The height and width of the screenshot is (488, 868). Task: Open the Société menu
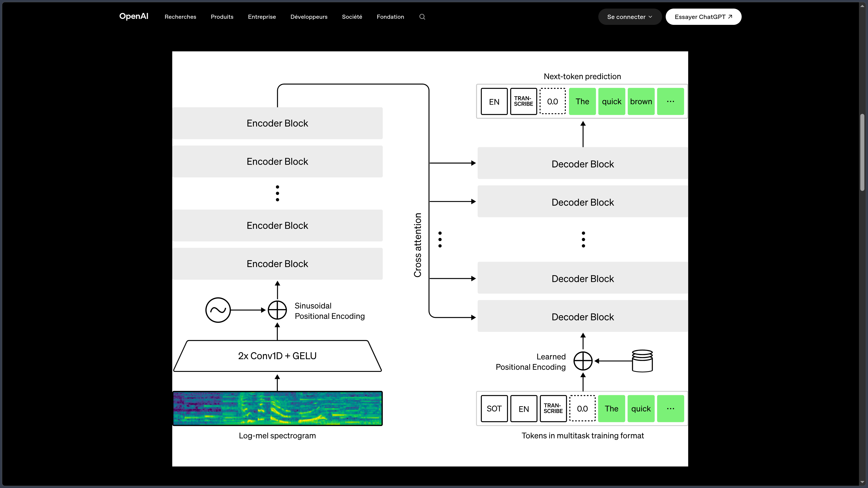[352, 17]
